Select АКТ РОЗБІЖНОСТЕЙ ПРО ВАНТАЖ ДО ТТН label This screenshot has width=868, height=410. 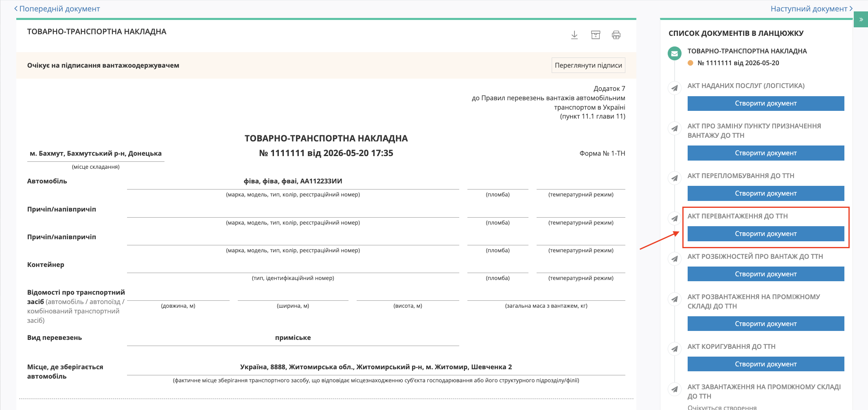755,256
